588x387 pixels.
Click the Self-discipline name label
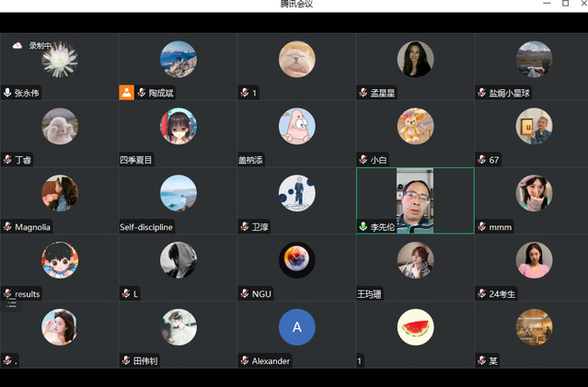click(x=146, y=227)
